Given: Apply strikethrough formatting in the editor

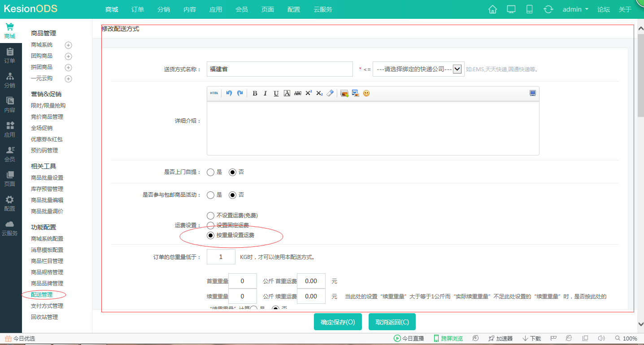Looking at the screenshot, I should (298, 93).
